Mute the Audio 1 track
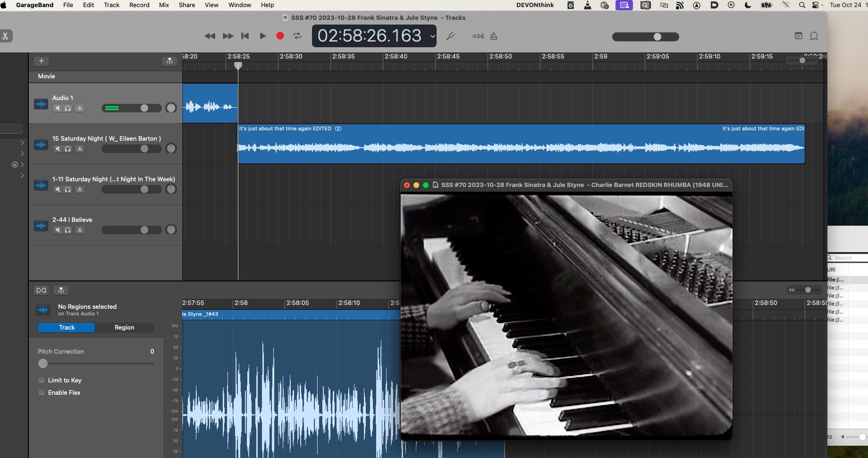 pos(58,108)
